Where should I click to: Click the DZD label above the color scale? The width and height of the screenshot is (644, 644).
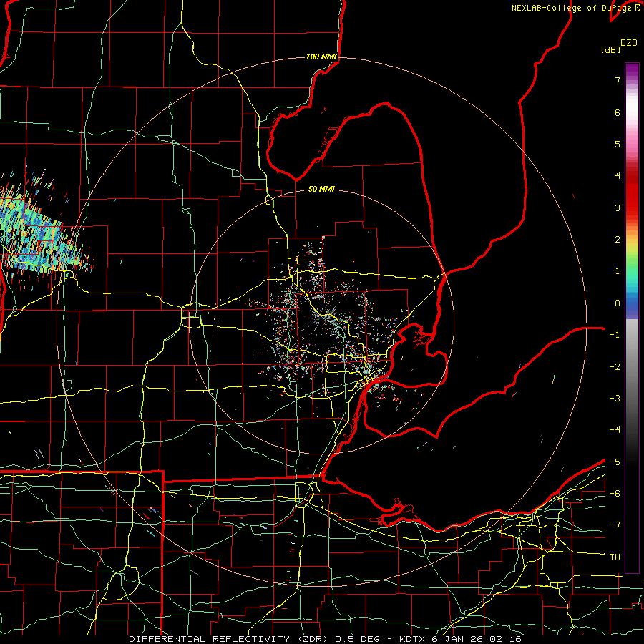[x=629, y=43]
